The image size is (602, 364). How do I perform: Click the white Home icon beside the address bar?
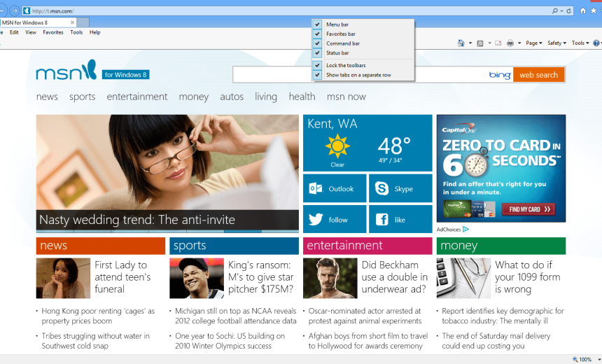(583, 10)
